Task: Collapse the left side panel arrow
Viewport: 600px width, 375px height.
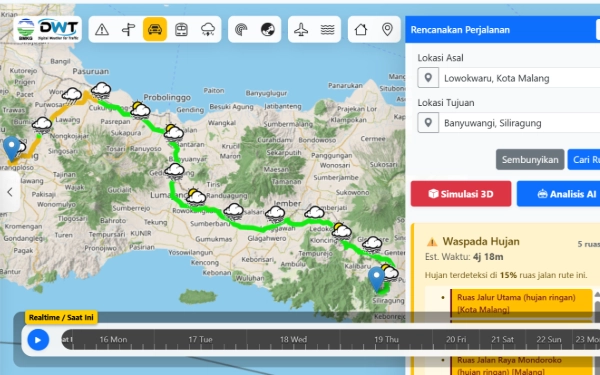Action: 10,192
